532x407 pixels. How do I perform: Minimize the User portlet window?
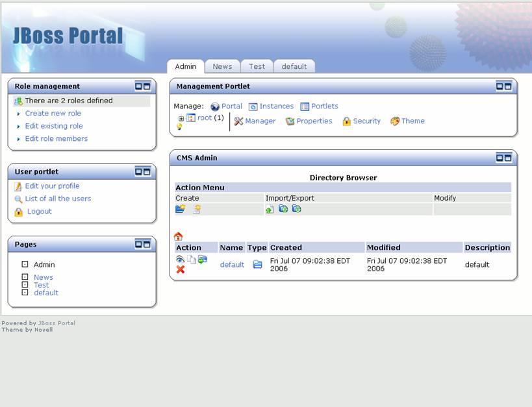138,171
